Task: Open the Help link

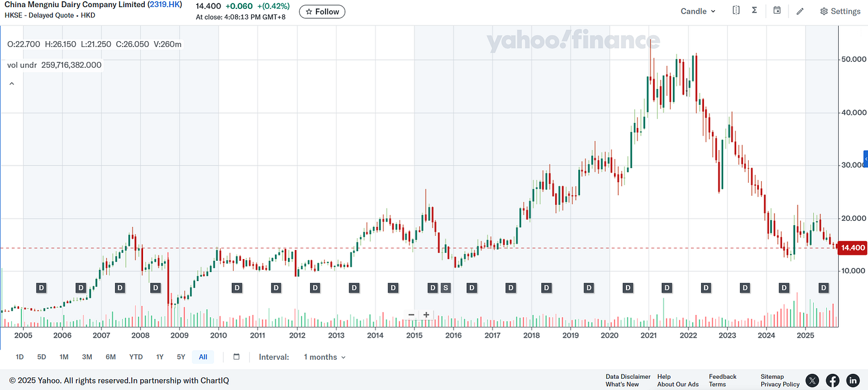Action: point(664,377)
